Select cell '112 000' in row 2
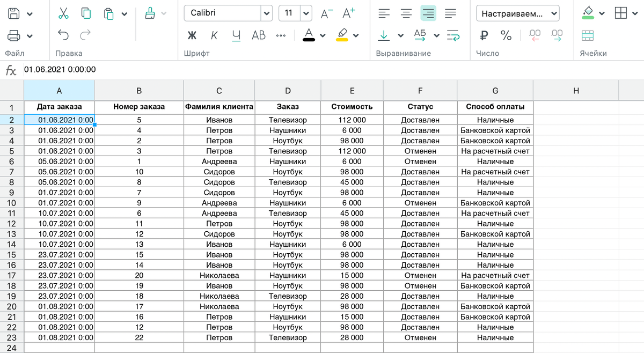644x353 pixels. [352, 120]
